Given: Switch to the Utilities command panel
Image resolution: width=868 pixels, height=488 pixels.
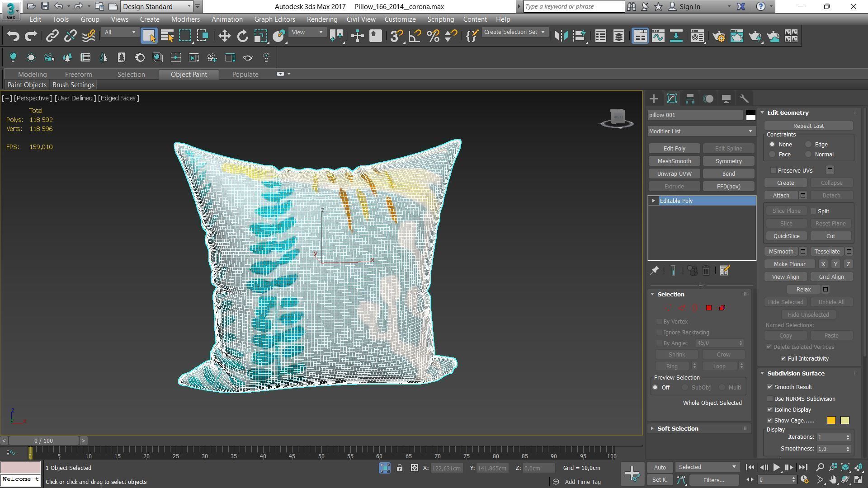Looking at the screenshot, I should click(x=744, y=99).
